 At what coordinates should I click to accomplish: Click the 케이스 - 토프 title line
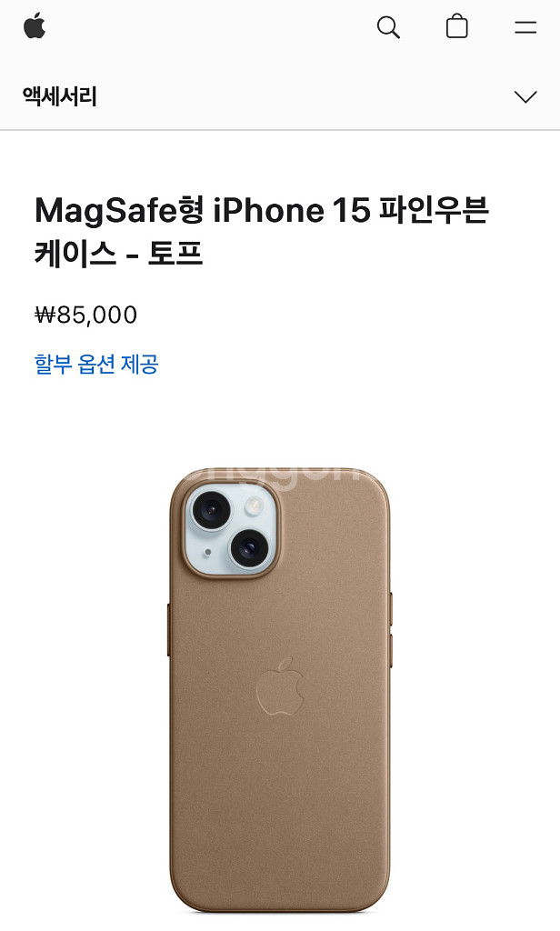click(x=119, y=254)
